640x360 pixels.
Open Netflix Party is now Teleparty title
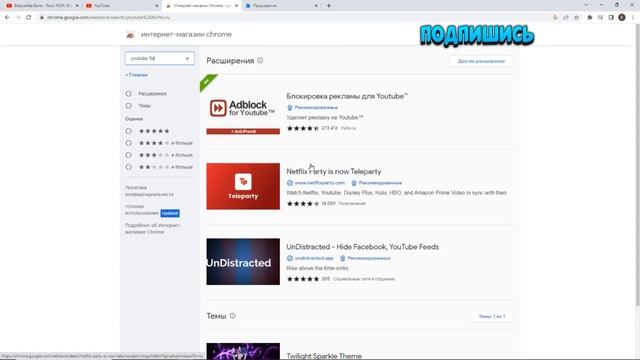334,172
